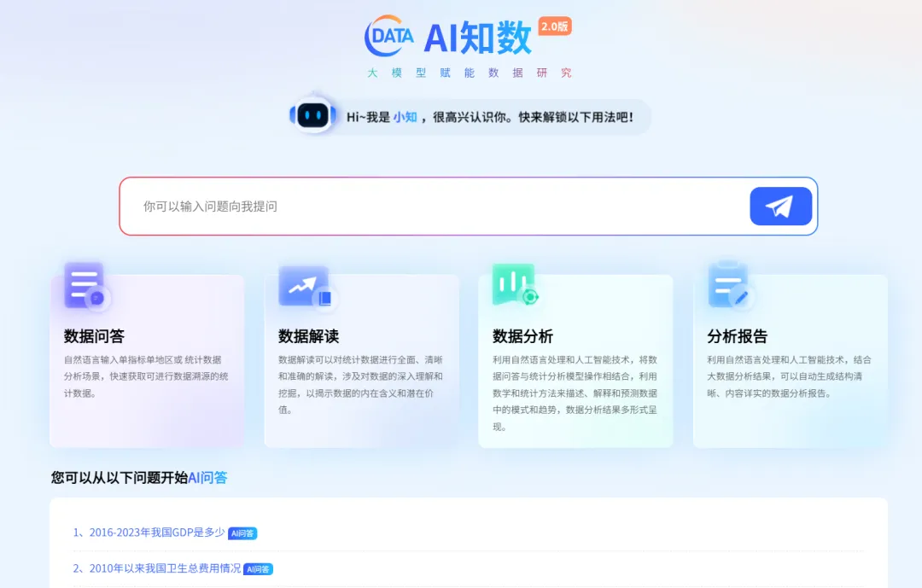The width and height of the screenshot is (922, 588).
Task: Open the 数据分析 card title
Action: point(522,336)
